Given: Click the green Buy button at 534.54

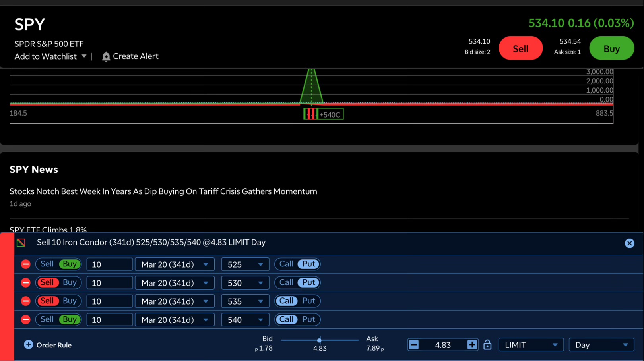Looking at the screenshot, I should pos(611,48).
